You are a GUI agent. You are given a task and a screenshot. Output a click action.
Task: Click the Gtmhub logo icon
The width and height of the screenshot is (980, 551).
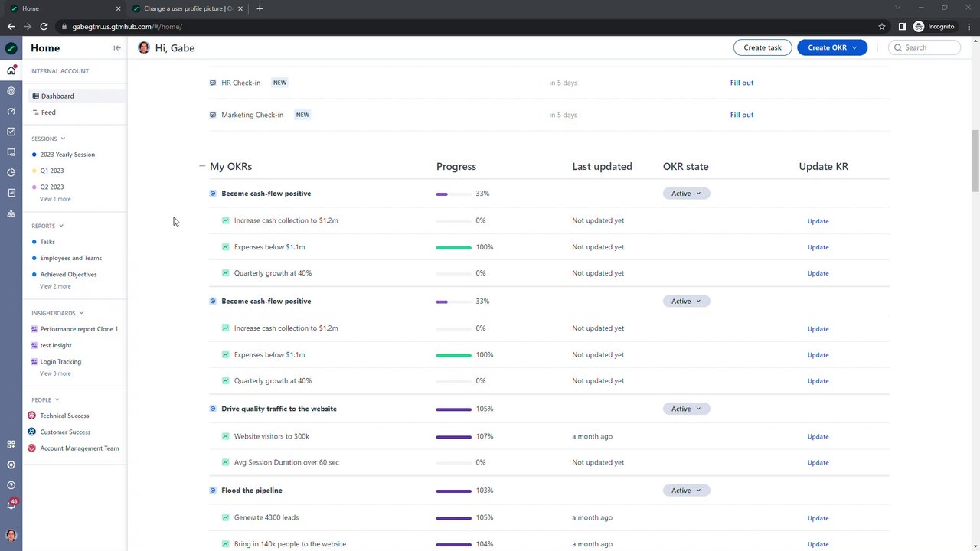(11, 48)
